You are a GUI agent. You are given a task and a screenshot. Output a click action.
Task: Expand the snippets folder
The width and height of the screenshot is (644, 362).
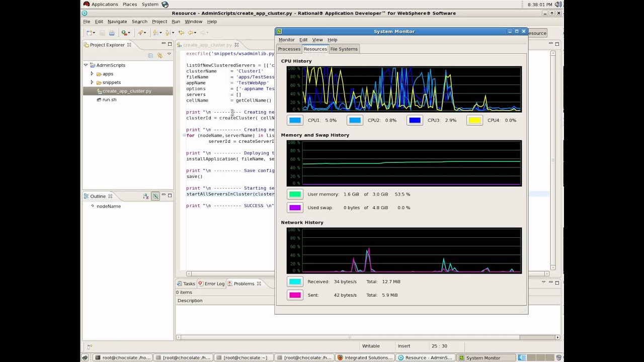click(x=92, y=82)
